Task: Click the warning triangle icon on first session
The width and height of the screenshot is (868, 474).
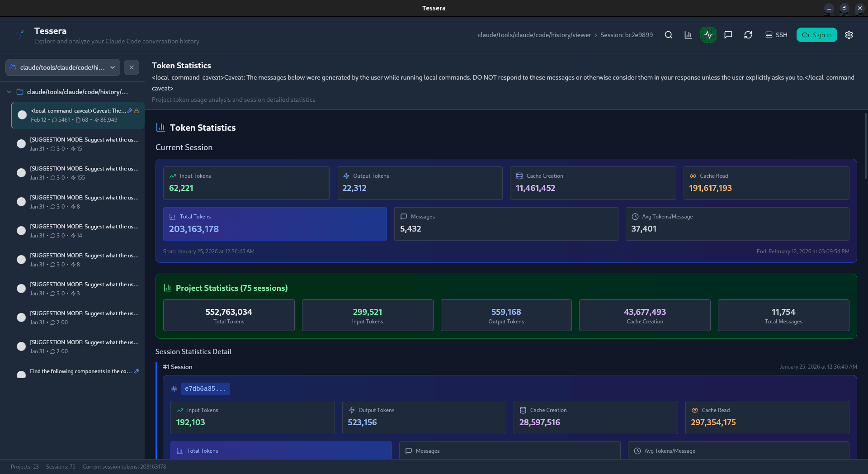Action: [137, 110]
